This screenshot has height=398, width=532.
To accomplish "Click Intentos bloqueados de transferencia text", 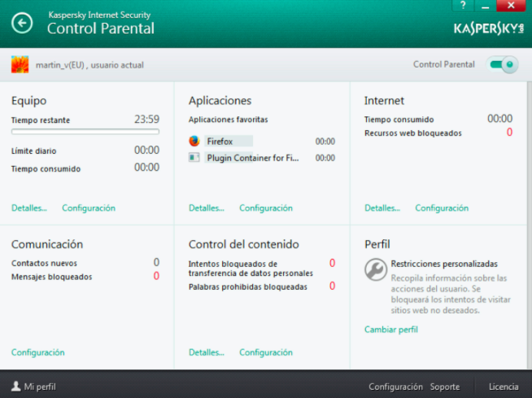I will click(x=251, y=269).
